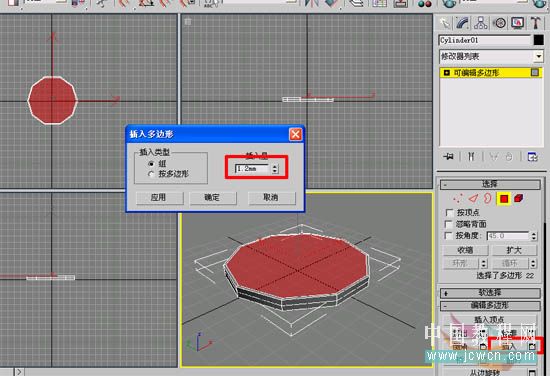Enable the 忽略背面 checkbox

[x=449, y=224]
